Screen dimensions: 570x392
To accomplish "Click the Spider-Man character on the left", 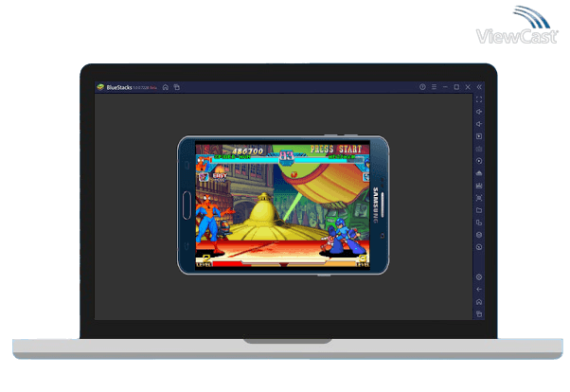I will coord(213,223).
